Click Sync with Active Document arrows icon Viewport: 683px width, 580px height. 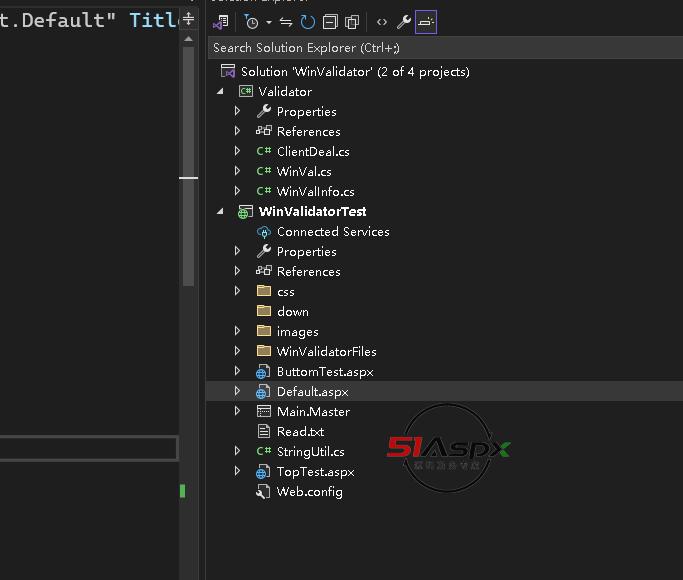[x=286, y=22]
